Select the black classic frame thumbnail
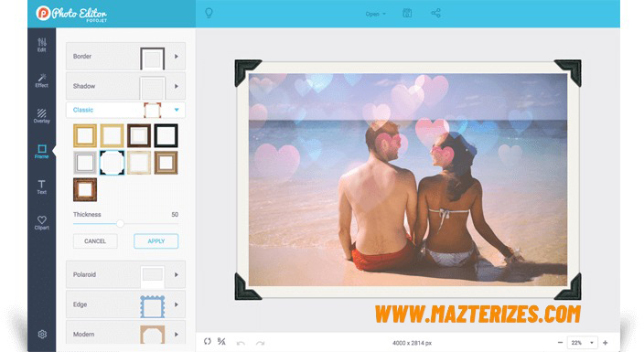Image resolution: width=644 pixels, height=352 pixels. point(166,135)
